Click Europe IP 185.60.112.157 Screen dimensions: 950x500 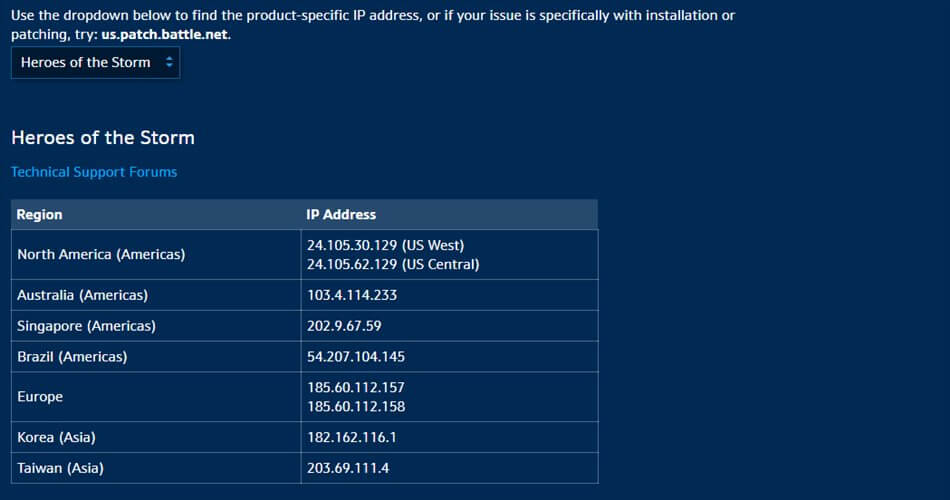(355, 387)
